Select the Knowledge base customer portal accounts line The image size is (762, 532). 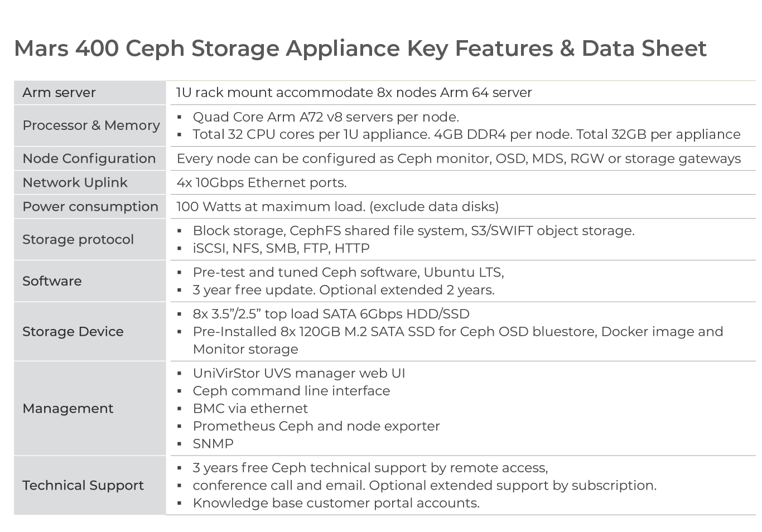click(x=336, y=503)
